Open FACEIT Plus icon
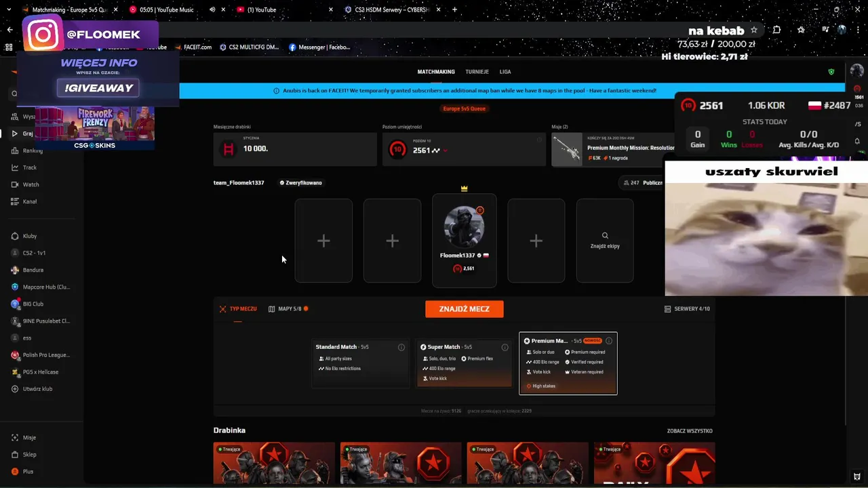Viewport: 868px width, 488px height. pos(15,472)
